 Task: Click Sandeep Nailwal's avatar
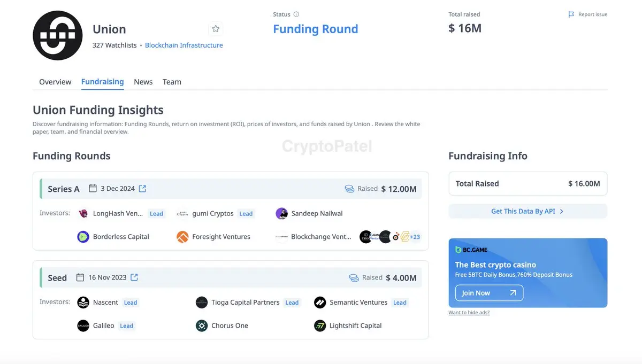pyautogui.click(x=281, y=213)
